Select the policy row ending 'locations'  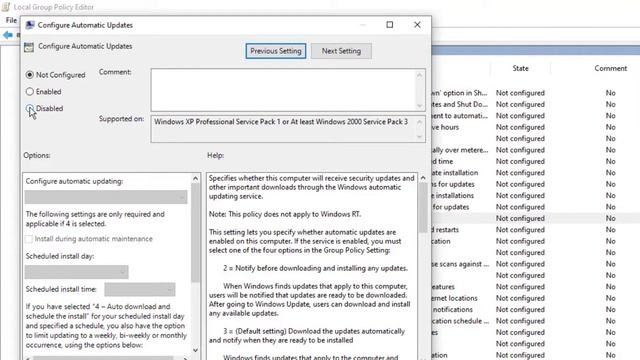[536, 298]
